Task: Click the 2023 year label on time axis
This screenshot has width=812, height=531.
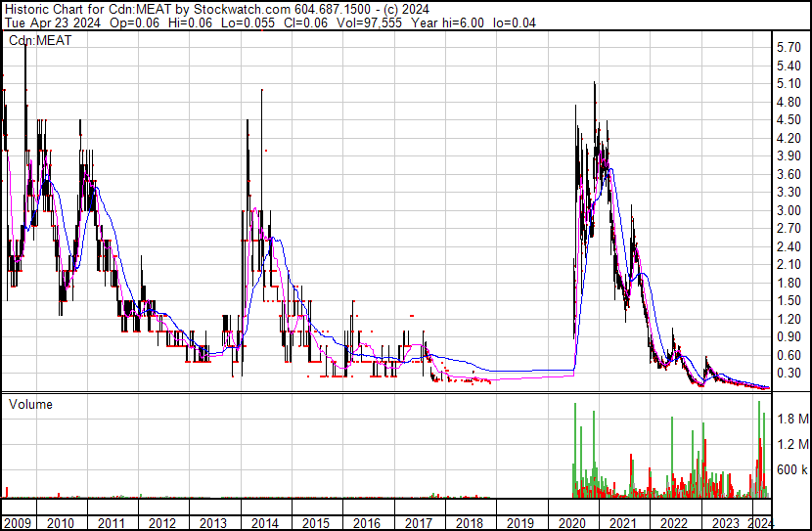Action: click(725, 523)
